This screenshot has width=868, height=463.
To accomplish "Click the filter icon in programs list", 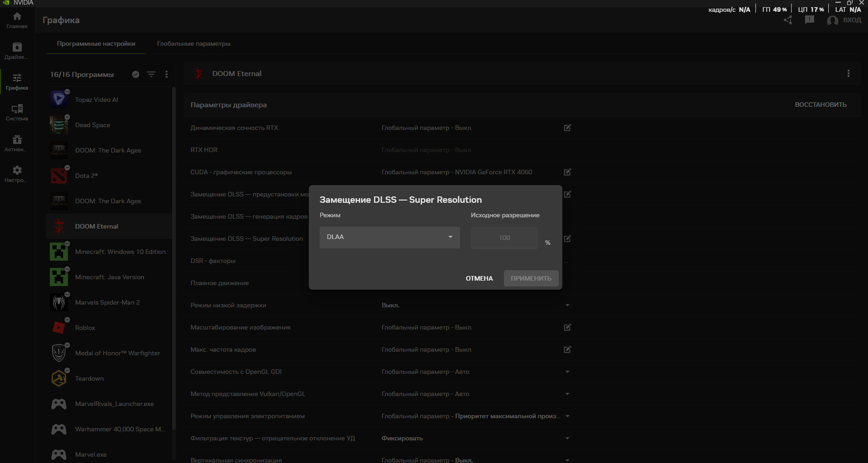I will 151,74.
